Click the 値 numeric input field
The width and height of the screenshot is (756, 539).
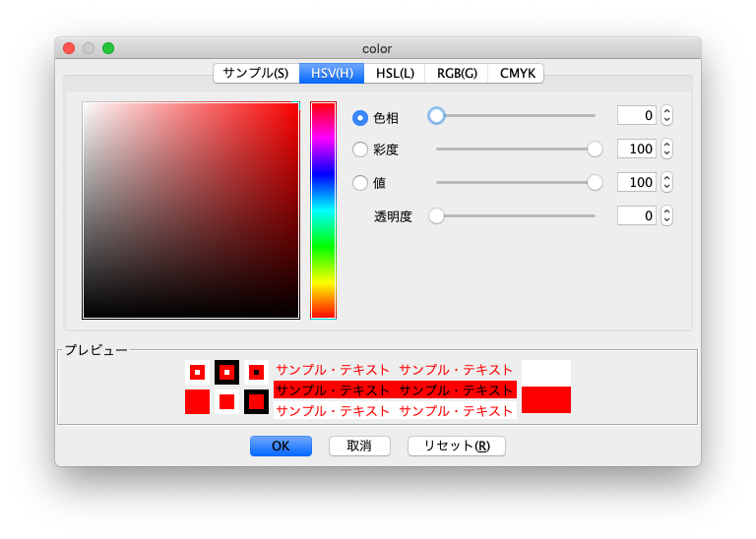point(636,183)
